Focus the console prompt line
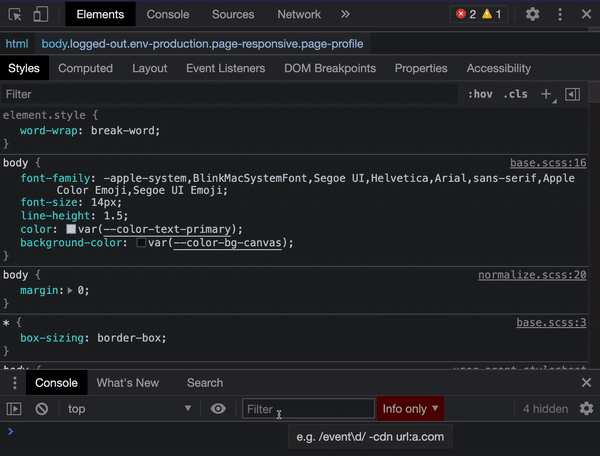Screen dimensions: 600x456 click(300, 432)
